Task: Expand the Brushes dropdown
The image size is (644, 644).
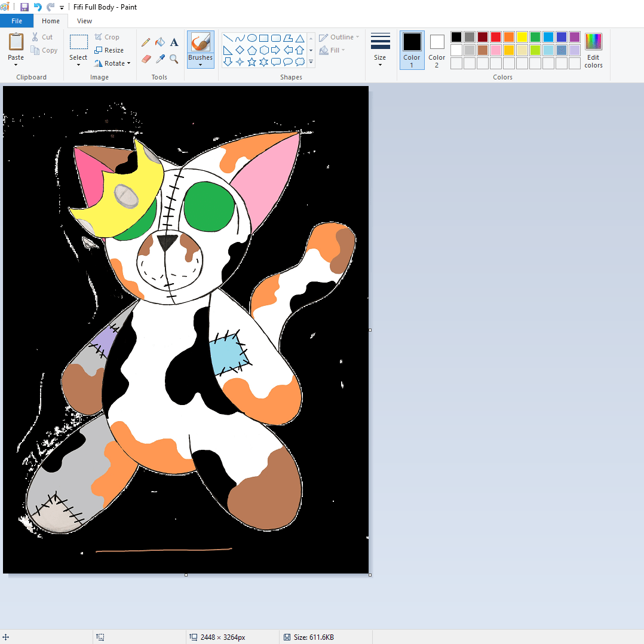Action: point(200,62)
